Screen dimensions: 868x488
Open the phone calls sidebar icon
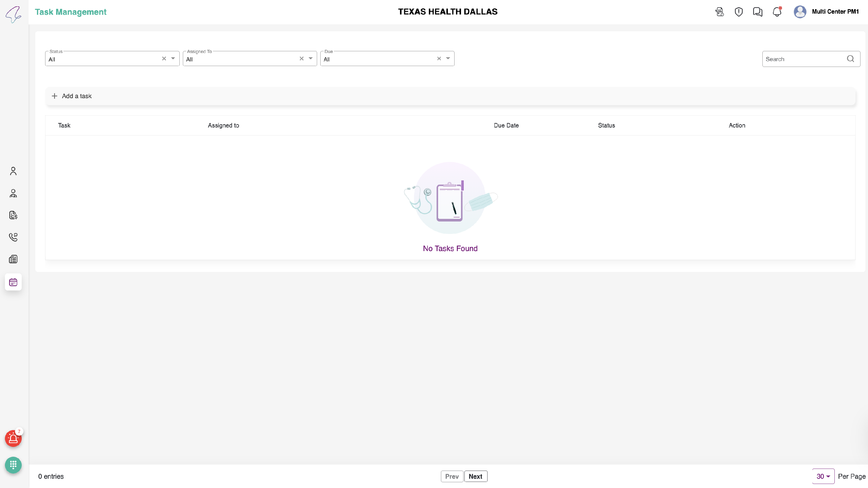[13, 237]
